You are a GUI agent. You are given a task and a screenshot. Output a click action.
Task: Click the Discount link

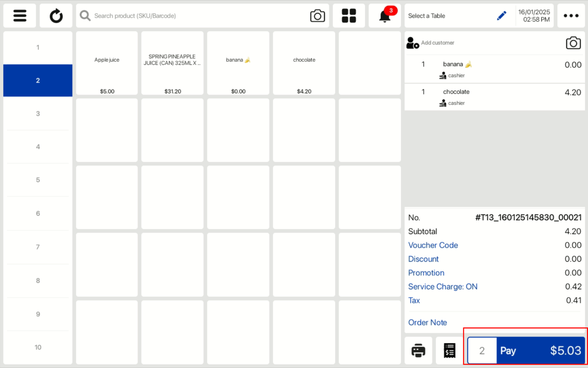[x=423, y=259]
